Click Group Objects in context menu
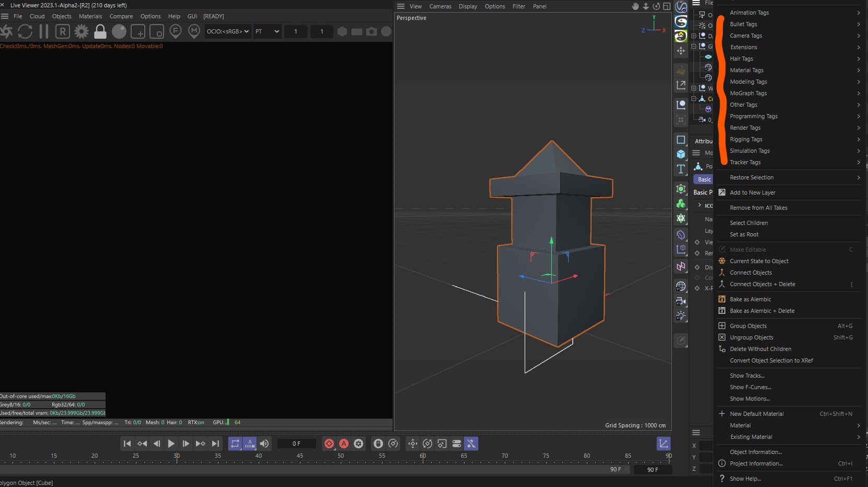This screenshot has width=868, height=487. (748, 326)
